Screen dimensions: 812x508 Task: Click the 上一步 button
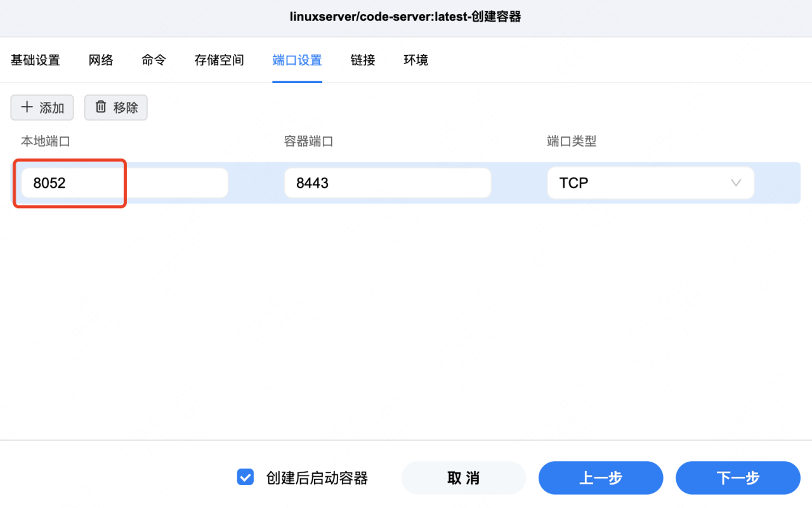click(600, 478)
